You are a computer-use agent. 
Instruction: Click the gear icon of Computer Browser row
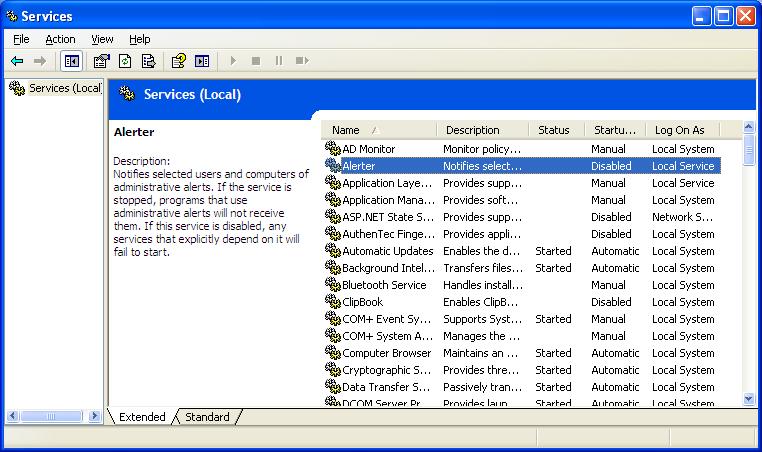pyautogui.click(x=333, y=352)
